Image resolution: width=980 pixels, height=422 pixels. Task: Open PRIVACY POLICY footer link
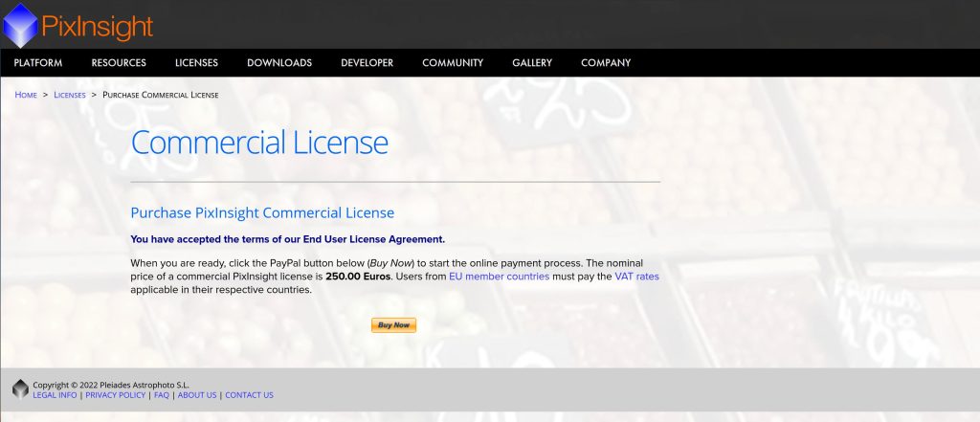[115, 395]
